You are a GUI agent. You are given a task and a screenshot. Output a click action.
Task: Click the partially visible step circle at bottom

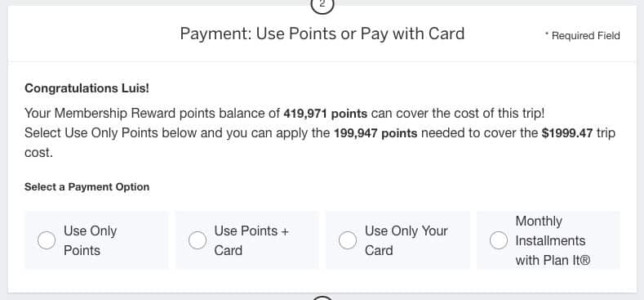pos(322,298)
